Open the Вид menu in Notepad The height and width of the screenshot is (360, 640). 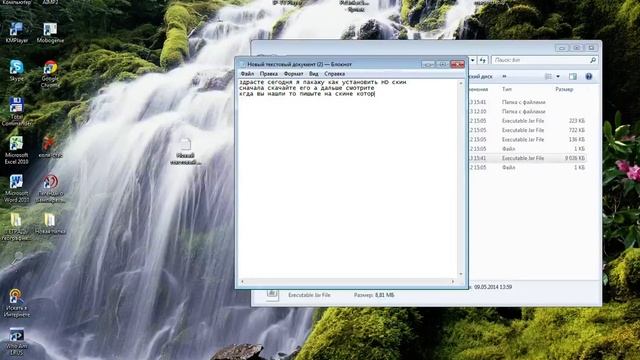(313, 74)
